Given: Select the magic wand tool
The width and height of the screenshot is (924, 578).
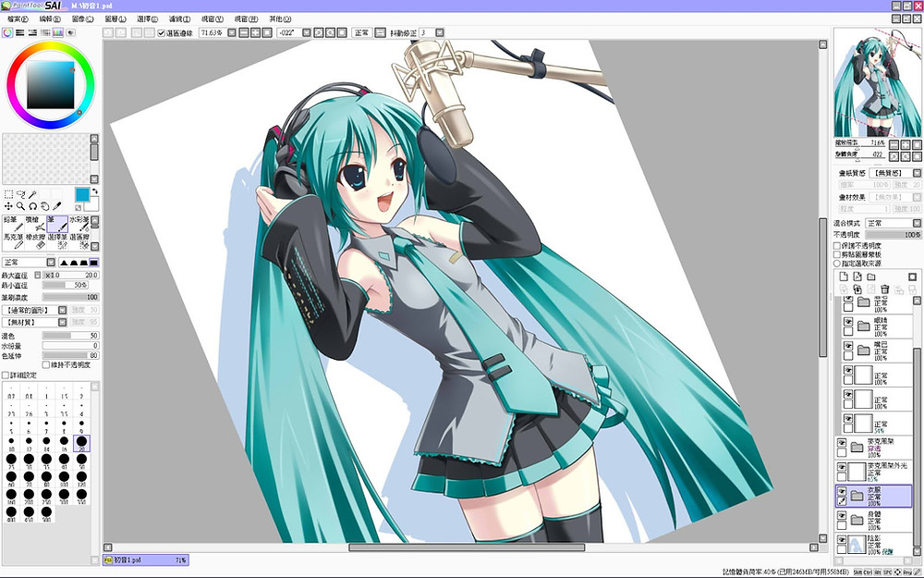Looking at the screenshot, I should (32, 194).
